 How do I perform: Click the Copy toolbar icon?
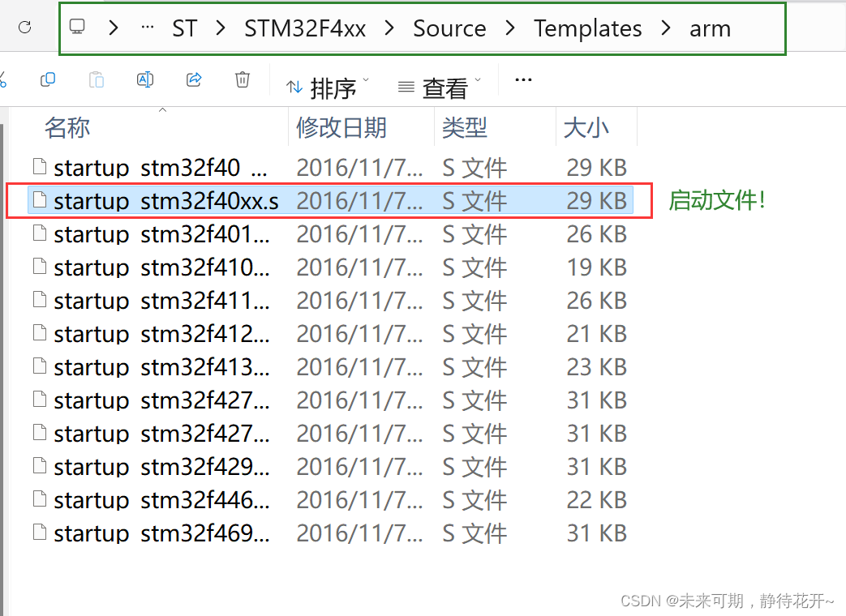click(x=48, y=79)
